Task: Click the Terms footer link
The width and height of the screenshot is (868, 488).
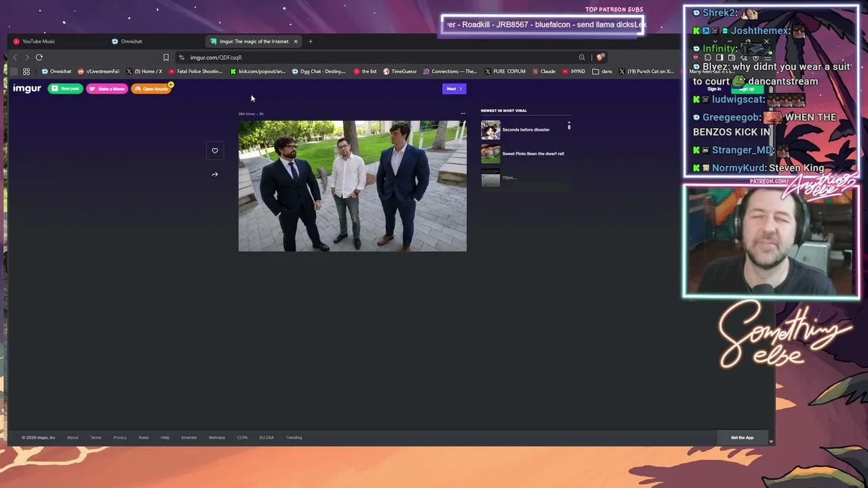Action: [96, 438]
